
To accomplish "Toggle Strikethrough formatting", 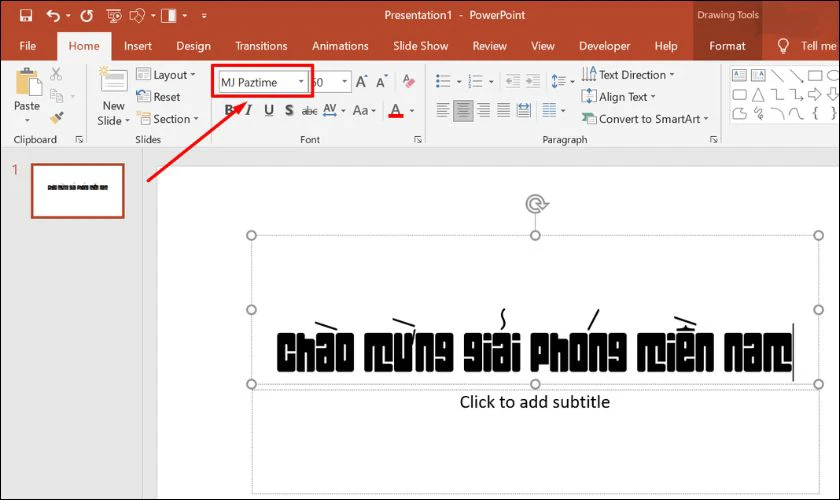I will pos(310,111).
